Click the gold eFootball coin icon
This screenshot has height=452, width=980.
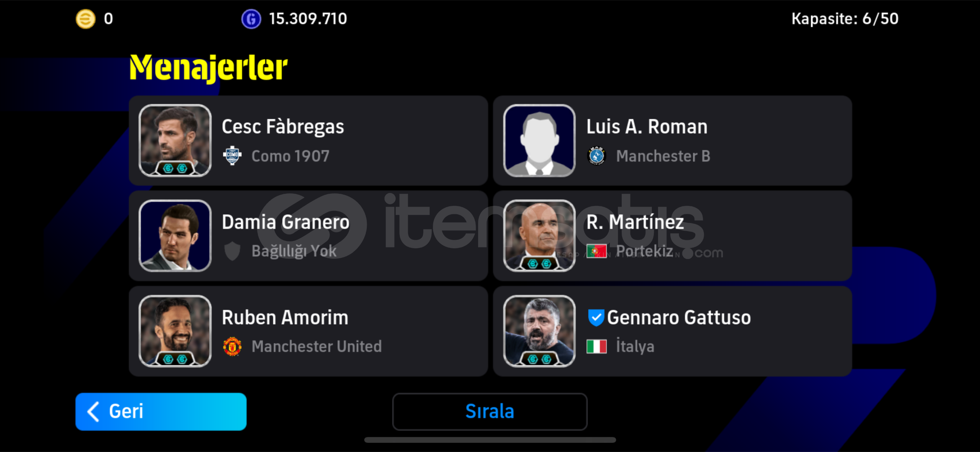click(85, 19)
